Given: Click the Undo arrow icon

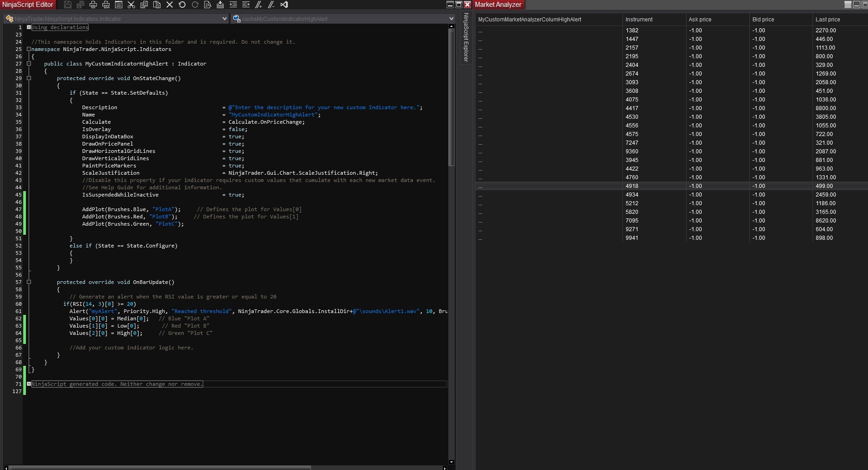Looking at the screenshot, I should coord(182,5).
